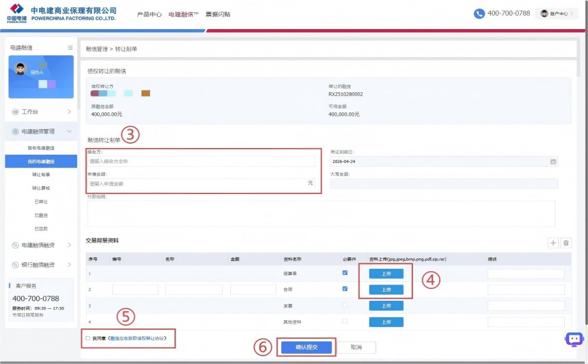The height and width of the screenshot is (364, 588).
Task: Click the 接收方 recipient name input field
Action: [202, 161]
